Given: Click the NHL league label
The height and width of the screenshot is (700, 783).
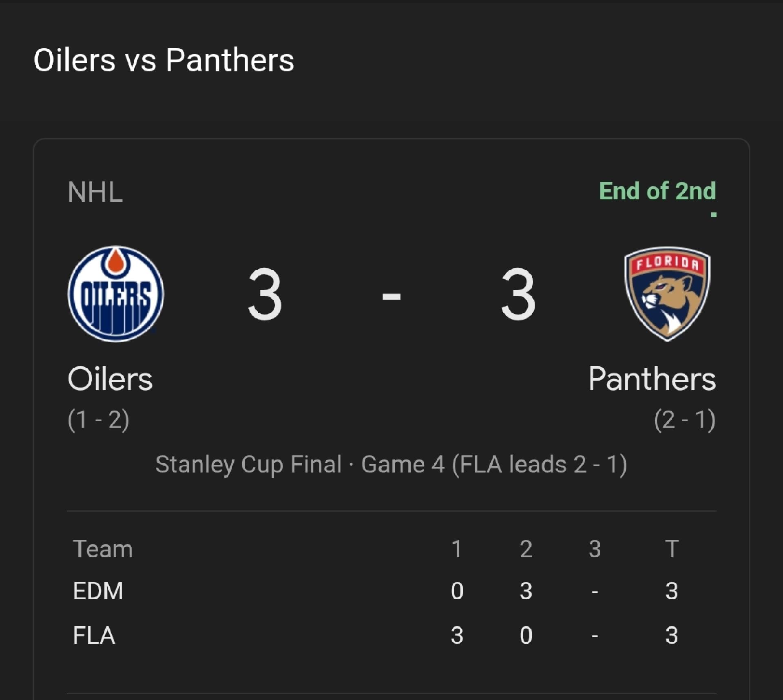Looking at the screenshot, I should (x=95, y=192).
